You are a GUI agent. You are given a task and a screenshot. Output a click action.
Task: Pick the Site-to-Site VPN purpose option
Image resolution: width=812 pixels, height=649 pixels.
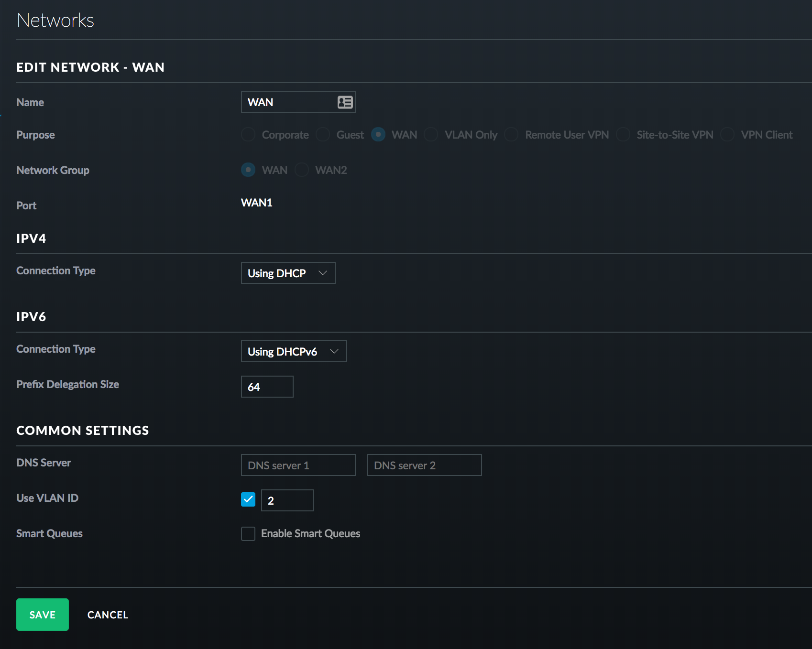pos(623,135)
